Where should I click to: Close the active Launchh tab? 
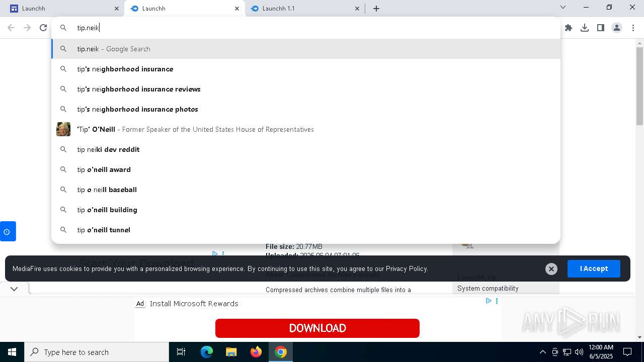[x=237, y=9]
